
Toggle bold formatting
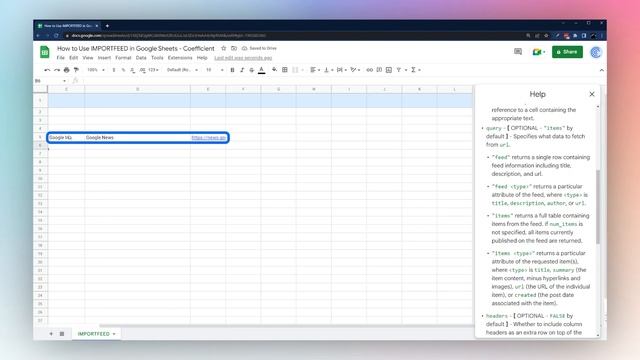coord(232,70)
